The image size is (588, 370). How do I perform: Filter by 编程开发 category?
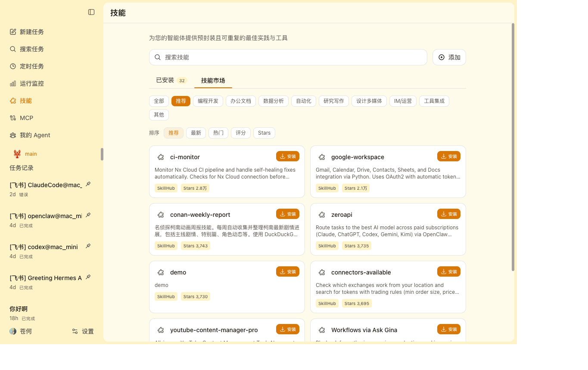[208, 101]
